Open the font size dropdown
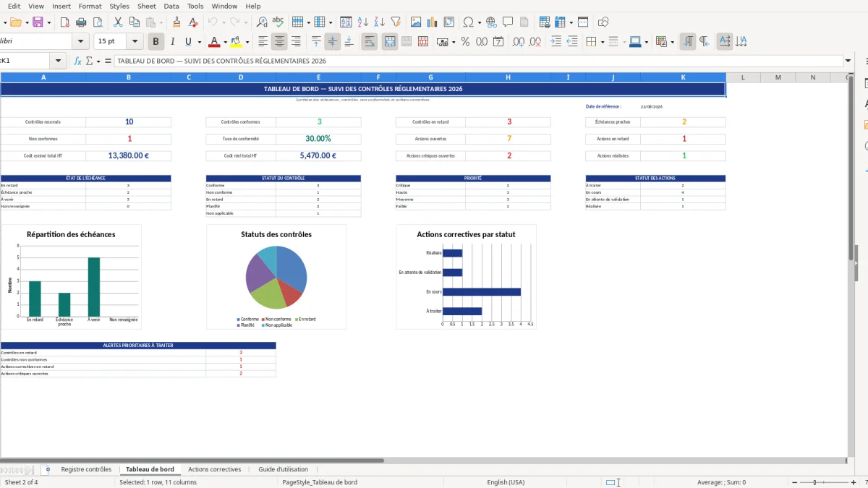This screenshot has height=488, width=868. [135, 42]
